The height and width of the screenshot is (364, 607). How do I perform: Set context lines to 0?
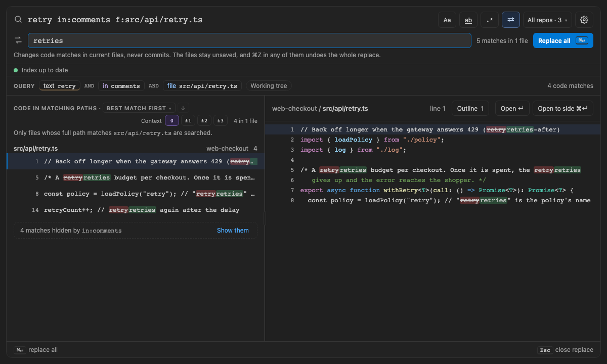(x=172, y=121)
